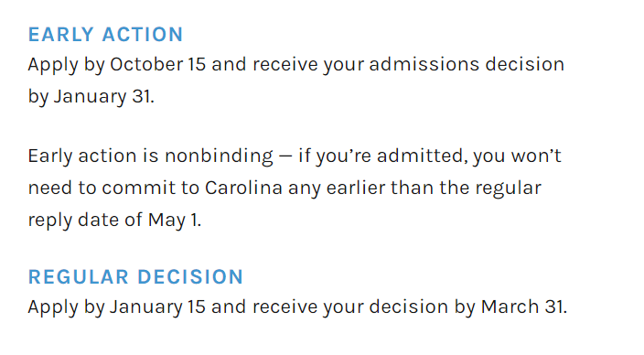Click "Apply" under the Early Action heading
644x355 pixels.
[53, 65]
